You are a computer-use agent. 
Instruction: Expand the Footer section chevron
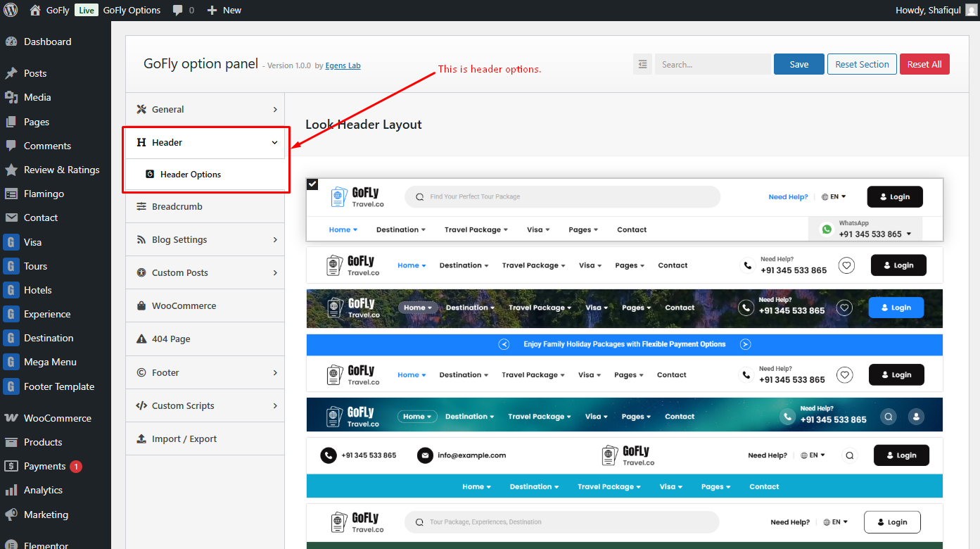pos(275,373)
